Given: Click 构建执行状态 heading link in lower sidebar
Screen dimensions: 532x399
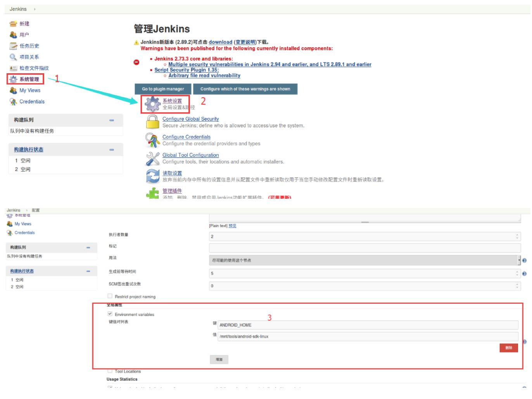Looking at the screenshot, I should [x=22, y=271].
